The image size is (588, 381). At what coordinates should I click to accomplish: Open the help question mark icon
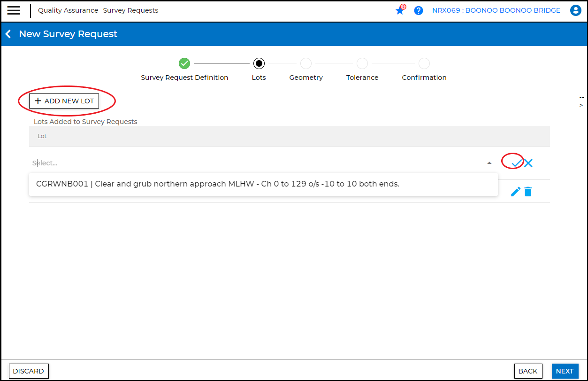[x=419, y=10]
